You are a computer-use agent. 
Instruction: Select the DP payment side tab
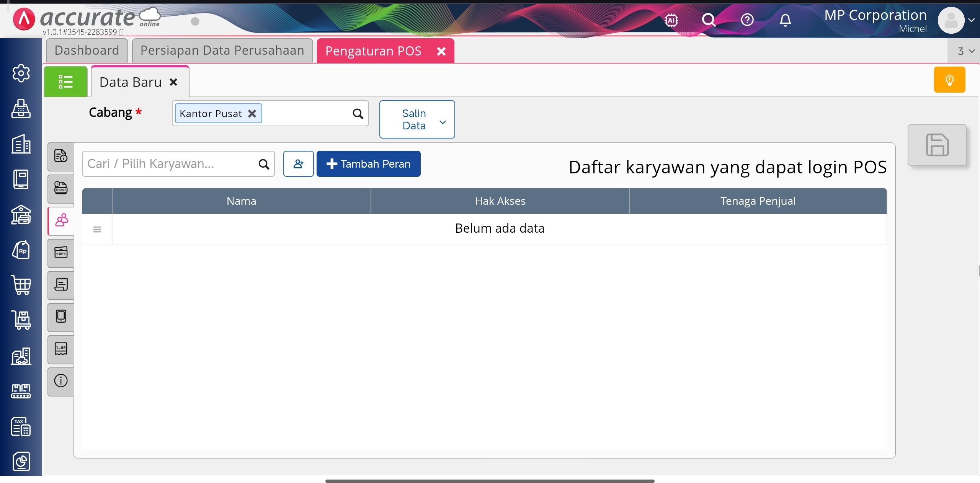[61, 253]
